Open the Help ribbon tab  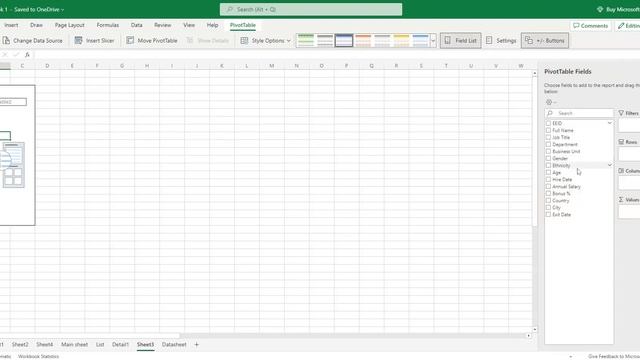tap(212, 25)
